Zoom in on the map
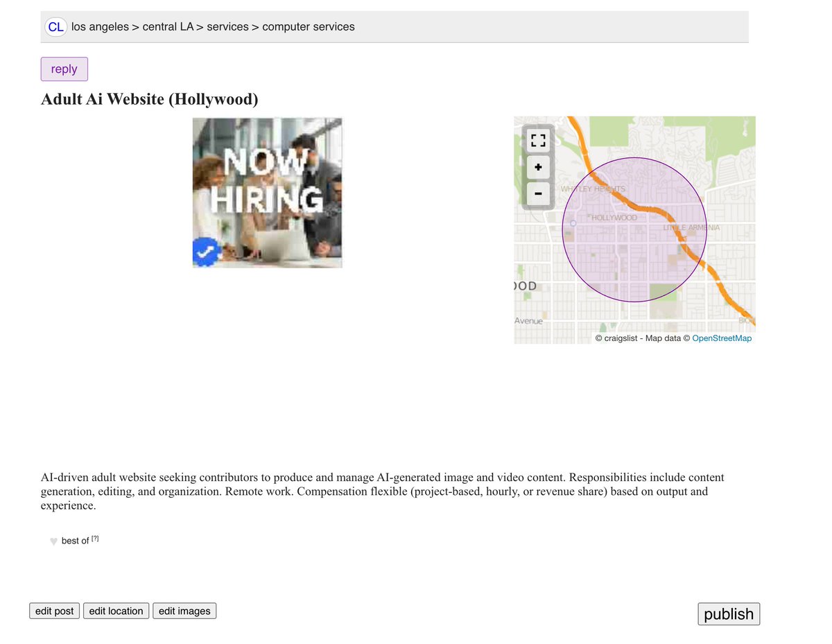The width and height of the screenshot is (832, 644). (x=538, y=167)
